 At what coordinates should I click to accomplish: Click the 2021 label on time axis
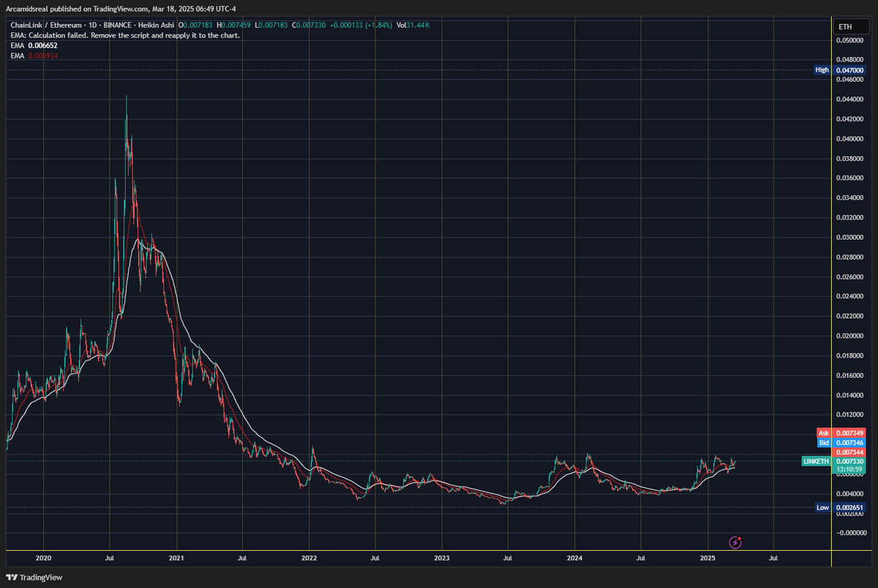pyautogui.click(x=176, y=558)
